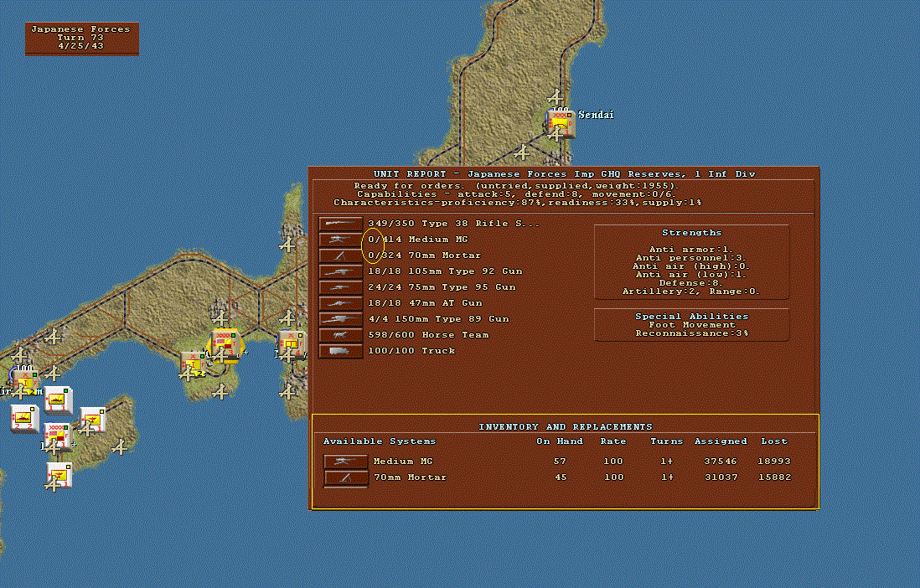
Task: Click the 'Rate' column header
Action: tap(613, 441)
